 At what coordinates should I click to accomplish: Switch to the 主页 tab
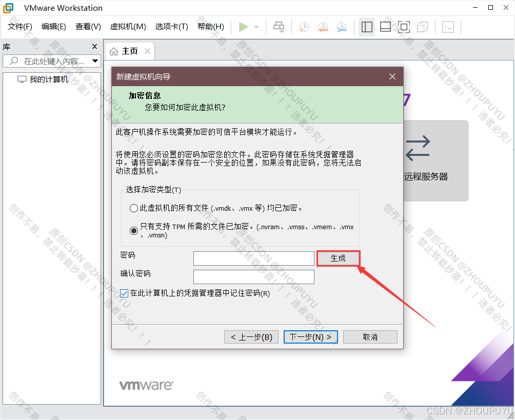(x=129, y=51)
